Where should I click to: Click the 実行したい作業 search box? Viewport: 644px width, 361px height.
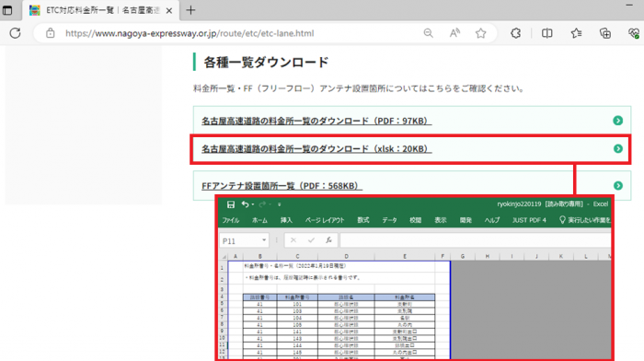pos(585,220)
